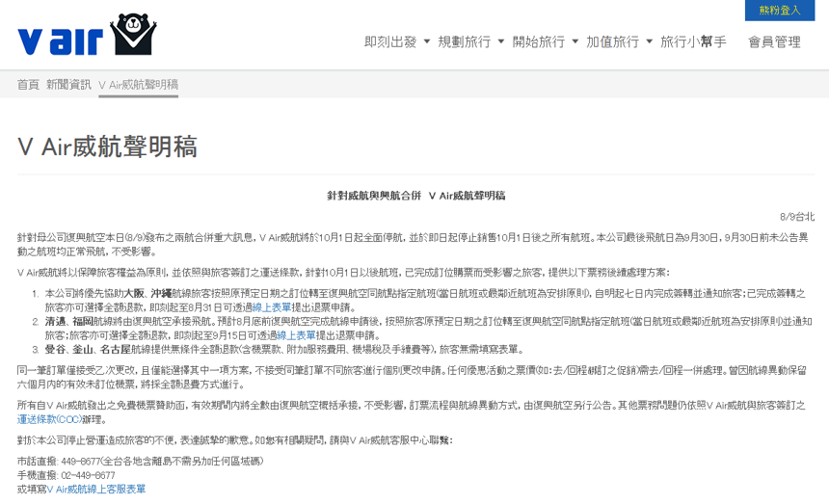829x504 pixels.
Task: Open 線上表單 link in item 1 (大阪、沖繩)
Action: click(x=272, y=307)
